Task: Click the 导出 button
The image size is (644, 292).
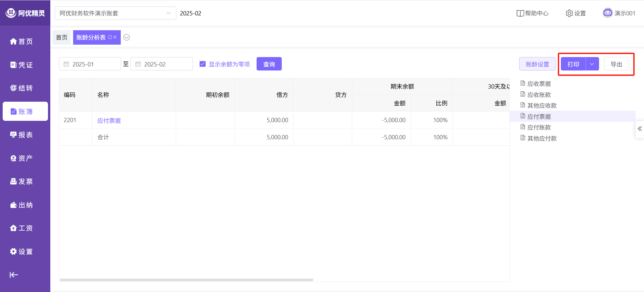Action: pos(616,64)
